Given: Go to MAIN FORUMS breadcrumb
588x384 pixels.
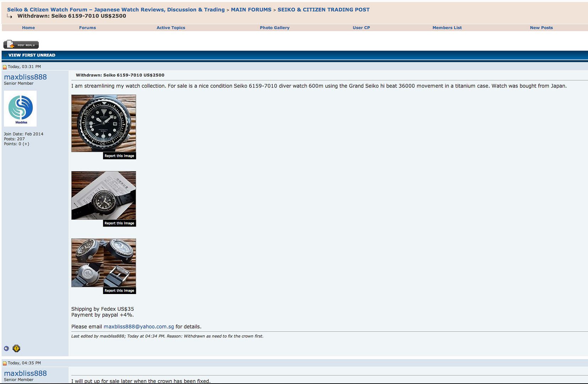Looking at the screenshot, I should (251, 10).
